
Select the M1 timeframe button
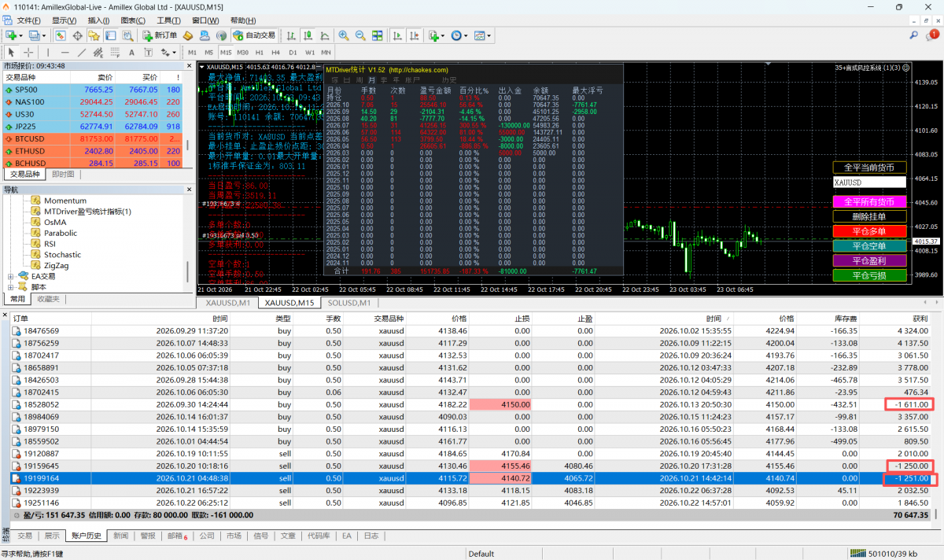(x=193, y=52)
